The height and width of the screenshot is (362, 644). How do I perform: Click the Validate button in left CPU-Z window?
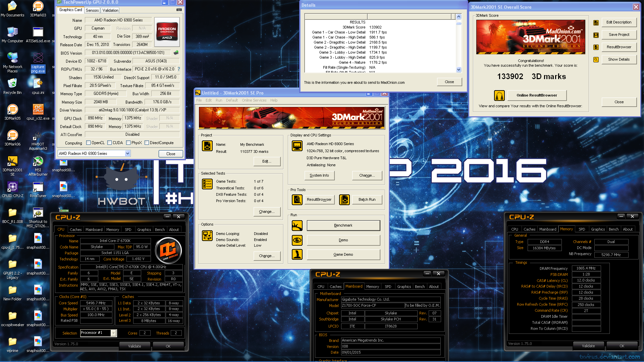(135, 346)
